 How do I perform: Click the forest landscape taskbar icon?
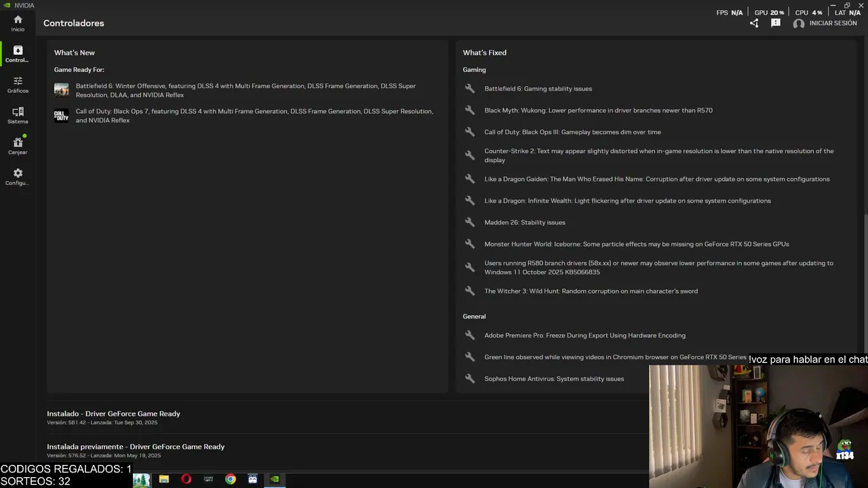coord(142,480)
